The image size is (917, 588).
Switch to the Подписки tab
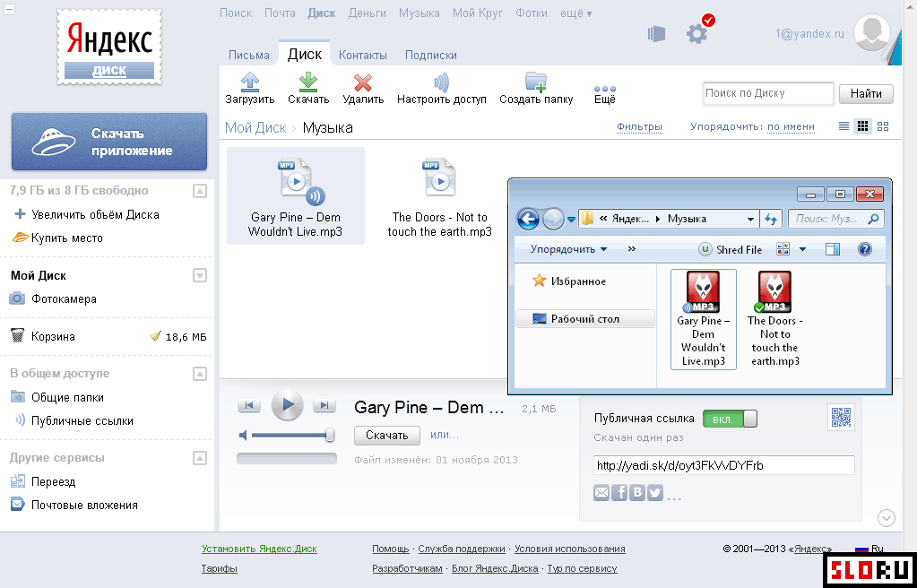(x=431, y=55)
